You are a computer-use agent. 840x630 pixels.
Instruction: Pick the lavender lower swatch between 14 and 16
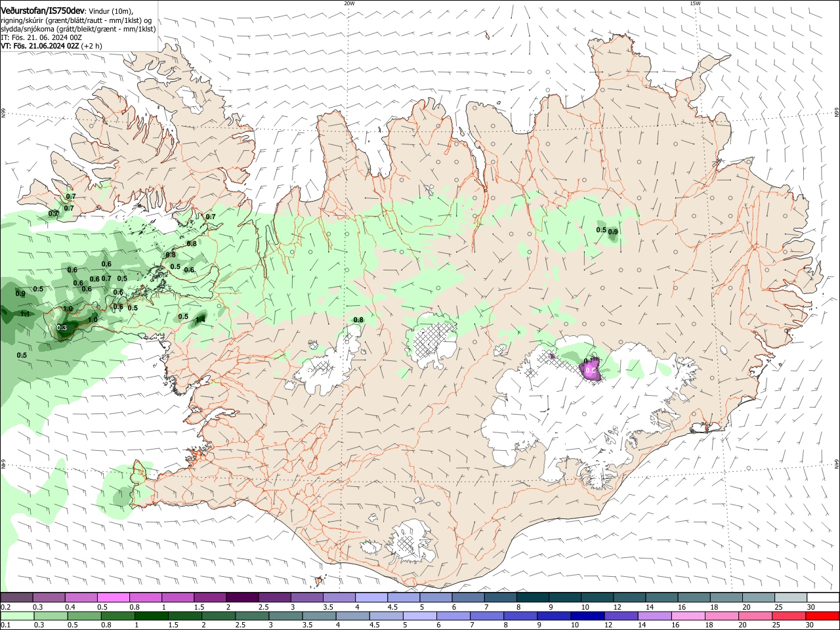point(654,616)
